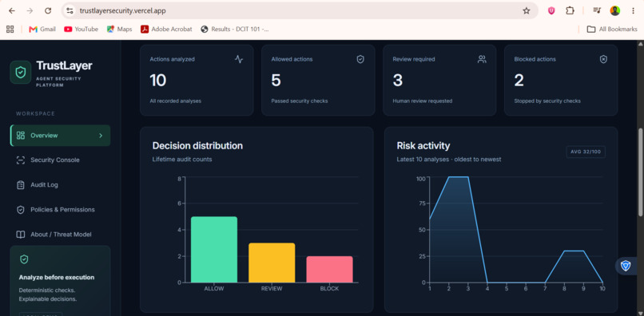
Task: Open the Extensions puzzle icon
Action: coord(570,11)
